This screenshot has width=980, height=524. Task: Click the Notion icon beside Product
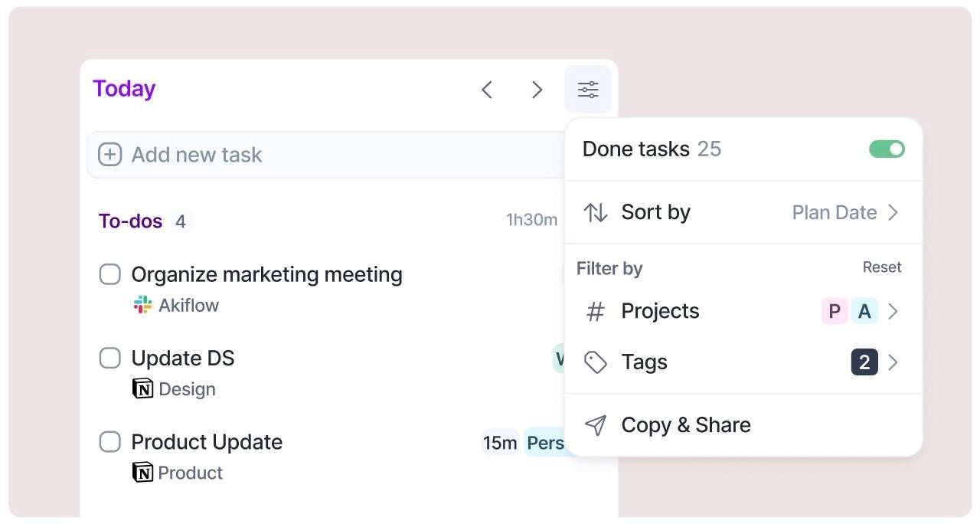coord(142,473)
